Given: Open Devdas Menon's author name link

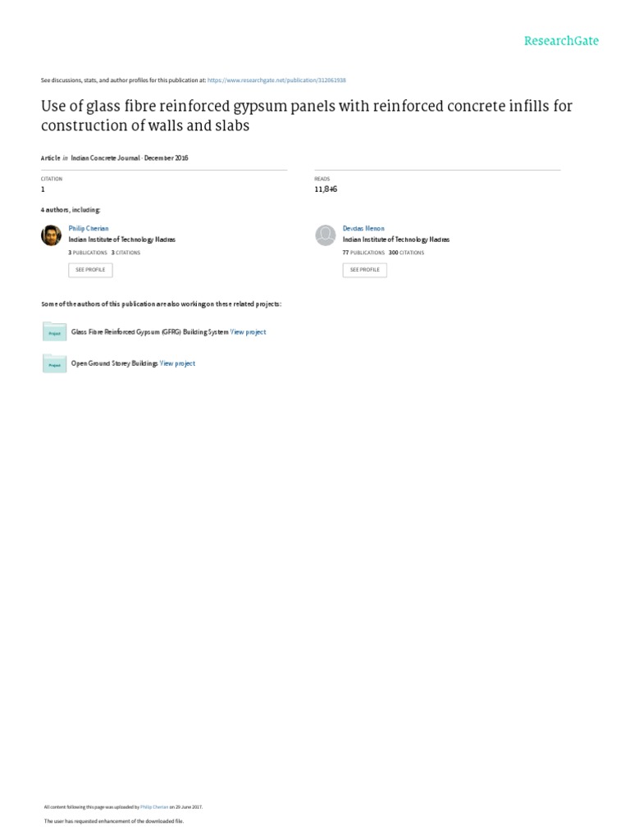Looking at the screenshot, I should coord(363,229).
